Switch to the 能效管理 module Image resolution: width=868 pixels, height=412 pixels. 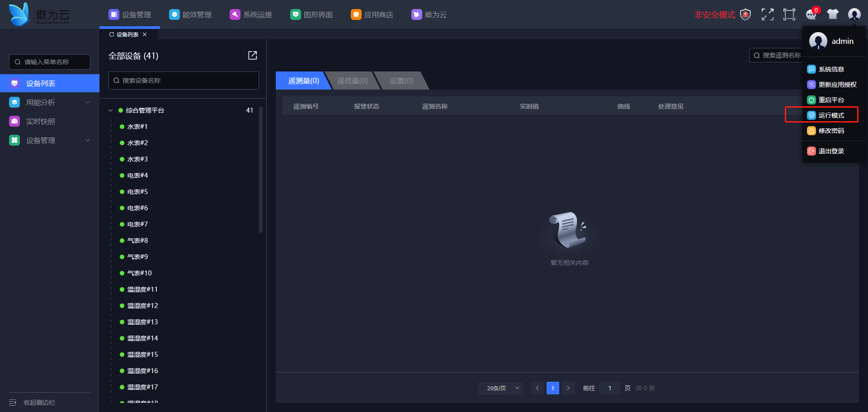click(190, 14)
